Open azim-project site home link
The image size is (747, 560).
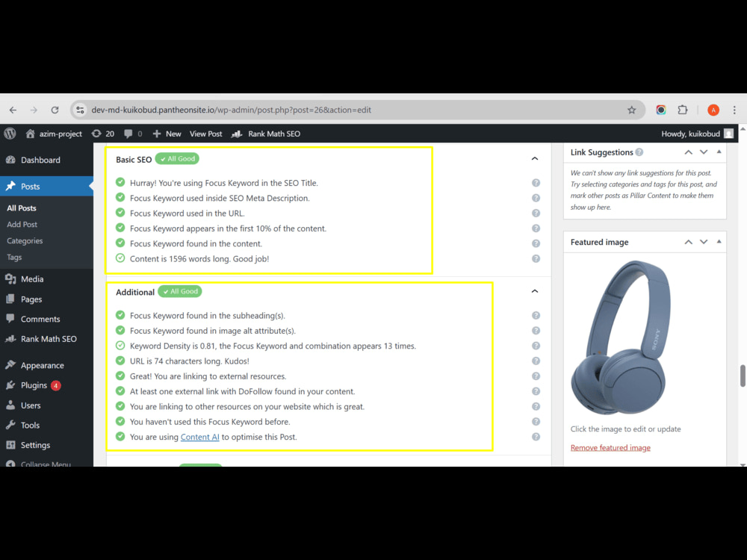click(x=54, y=134)
